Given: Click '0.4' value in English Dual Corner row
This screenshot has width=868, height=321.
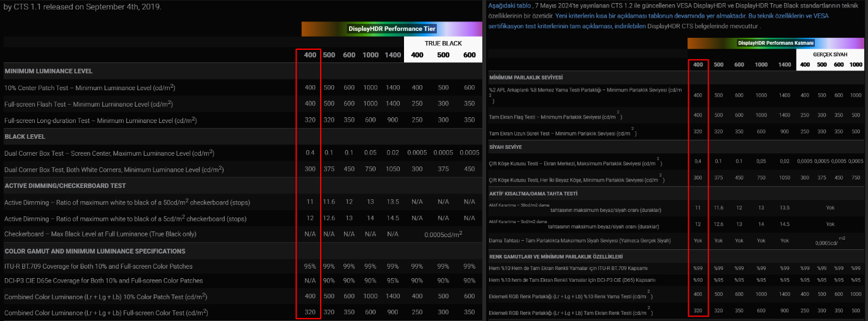Looking at the screenshot, I should pos(310,153).
